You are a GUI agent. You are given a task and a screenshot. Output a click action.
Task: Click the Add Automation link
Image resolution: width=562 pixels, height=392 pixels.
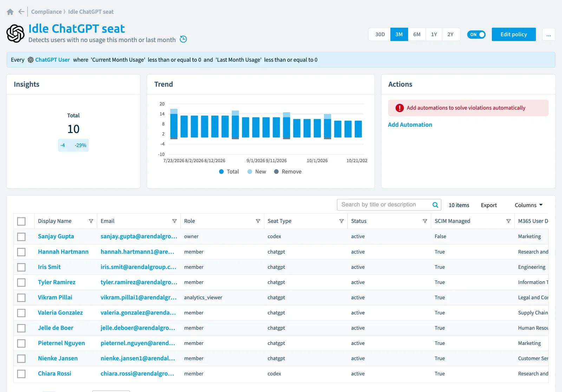coord(410,125)
